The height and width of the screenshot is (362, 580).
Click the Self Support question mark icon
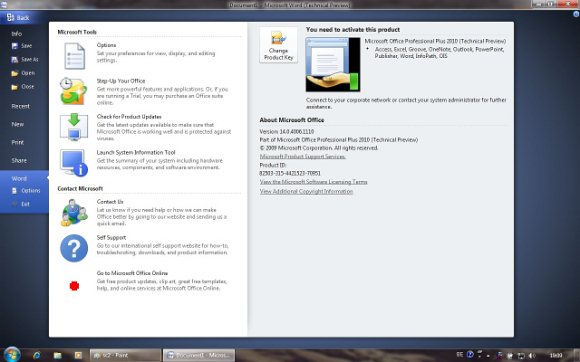pyautogui.click(x=74, y=248)
